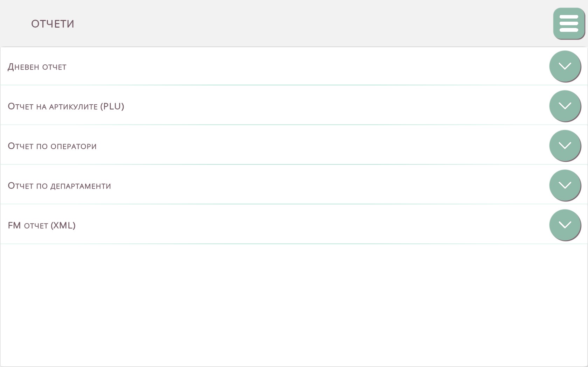The height and width of the screenshot is (367, 588).
Task: Expand the FM отчет (XML) section
Action: (x=565, y=225)
